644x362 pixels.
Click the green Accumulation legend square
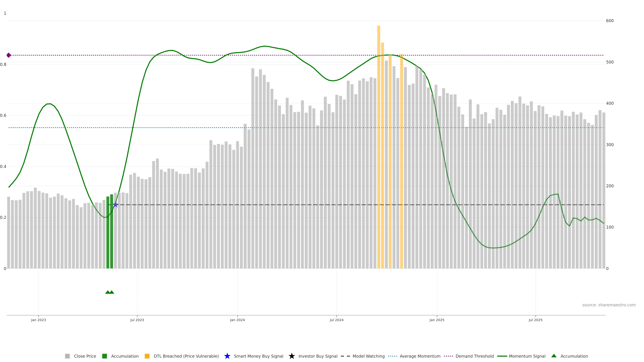tap(104, 356)
